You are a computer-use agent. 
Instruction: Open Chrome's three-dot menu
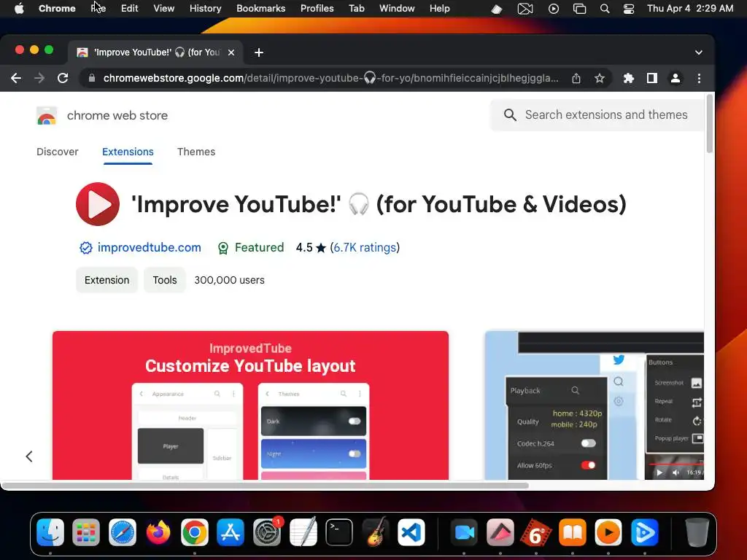click(699, 78)
